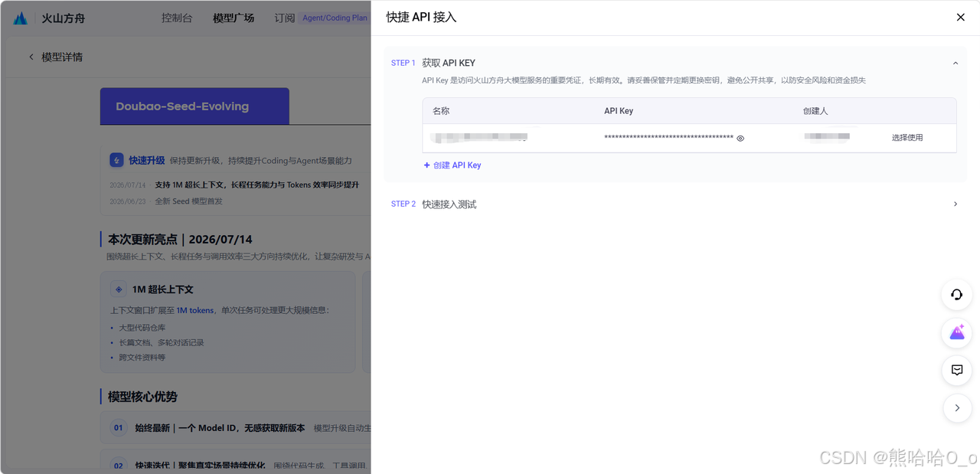980x474 pixels.
Task: Click the 名称 column header
Action: coord(441,111)
